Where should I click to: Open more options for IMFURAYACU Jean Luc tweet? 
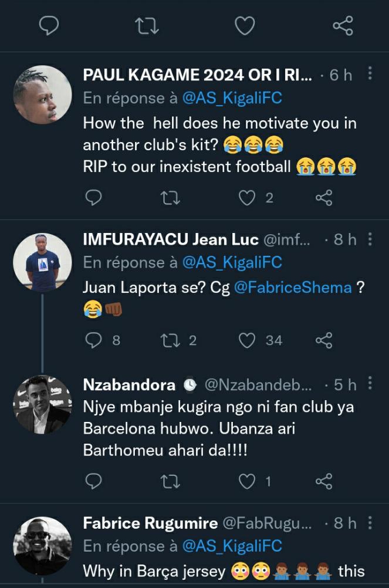370,239
